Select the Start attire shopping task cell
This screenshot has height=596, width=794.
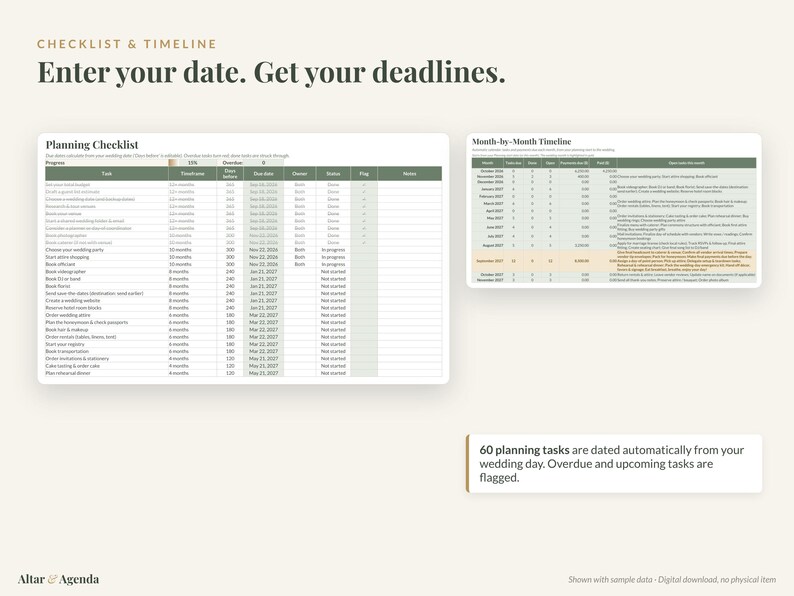[x=107, y=257]
